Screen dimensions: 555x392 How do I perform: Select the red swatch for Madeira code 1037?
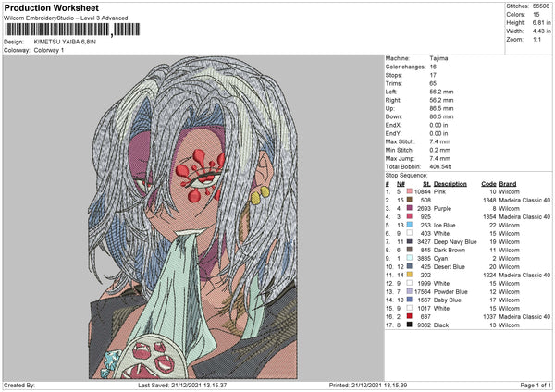coord(410,316)
